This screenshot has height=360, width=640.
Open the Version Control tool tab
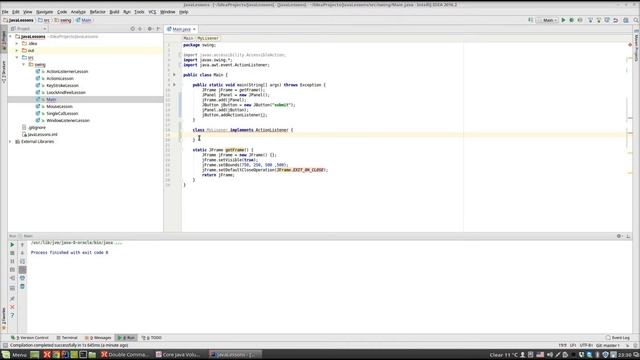click(30, 338)
